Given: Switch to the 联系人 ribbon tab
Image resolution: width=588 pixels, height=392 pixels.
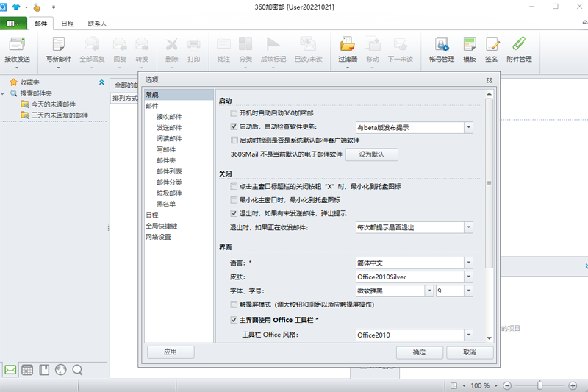Looking at the screenshot, I should [x=97, y=24].
